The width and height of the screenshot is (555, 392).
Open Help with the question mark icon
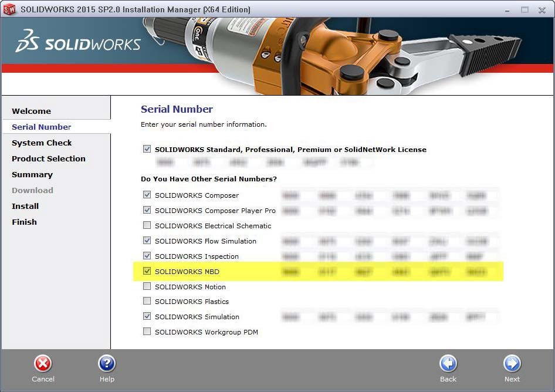pos(107,364)
